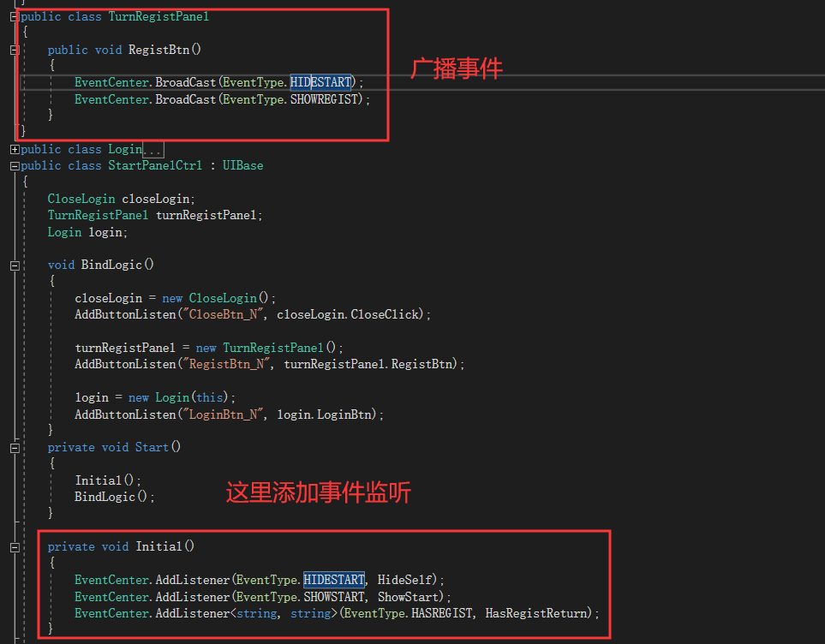Click the "CloseBtn_N" string literal
The height and width of the screenshot is (644, 825).
click(223, 314)
